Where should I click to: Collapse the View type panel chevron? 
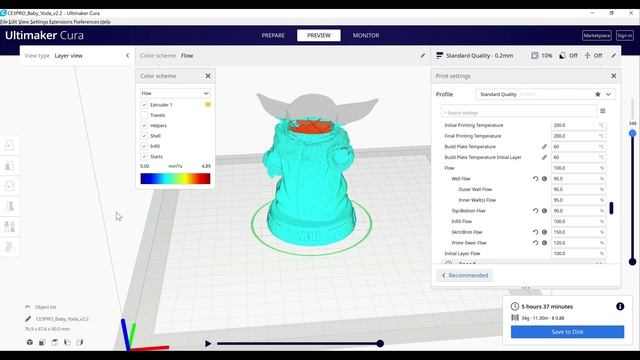pos(127,56)
